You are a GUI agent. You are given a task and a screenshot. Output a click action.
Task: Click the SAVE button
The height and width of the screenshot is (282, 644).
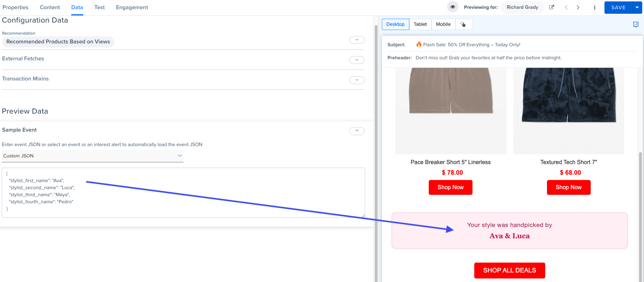619,7
